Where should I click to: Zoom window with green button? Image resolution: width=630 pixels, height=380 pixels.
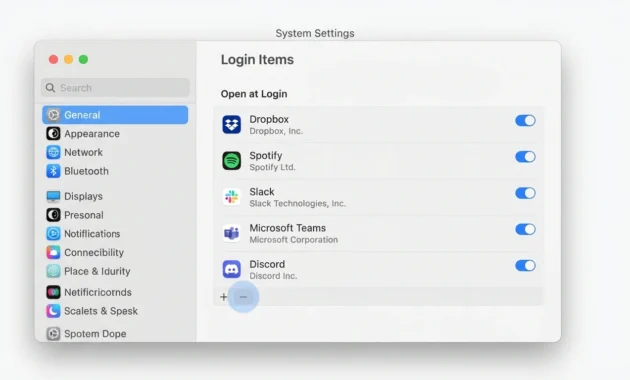(x=84, y=59)
